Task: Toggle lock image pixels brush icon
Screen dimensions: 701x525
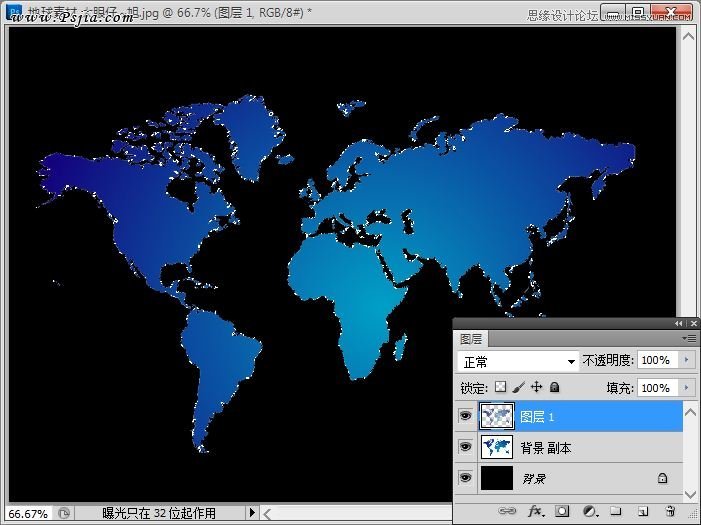Action: [x=519, y=387]
